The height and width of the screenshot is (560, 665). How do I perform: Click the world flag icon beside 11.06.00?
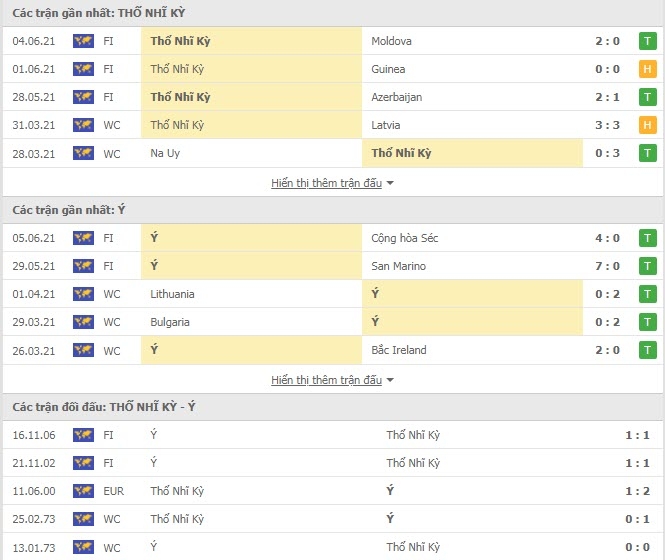point(83,491)
